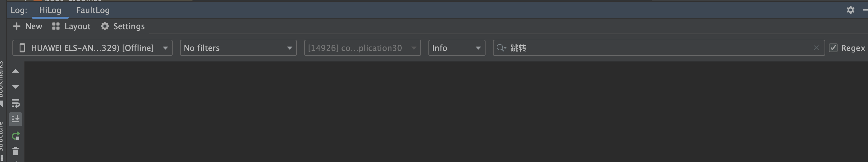Open the process application30 dropdown
Image resolution: width=868 pixels, height=162 pixels.
coord(362,48)
